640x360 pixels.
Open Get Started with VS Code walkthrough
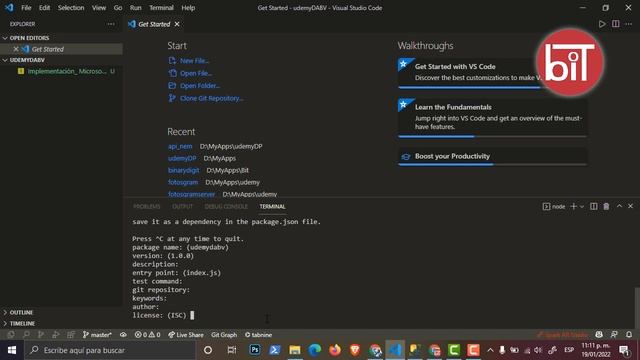(493, 72)
